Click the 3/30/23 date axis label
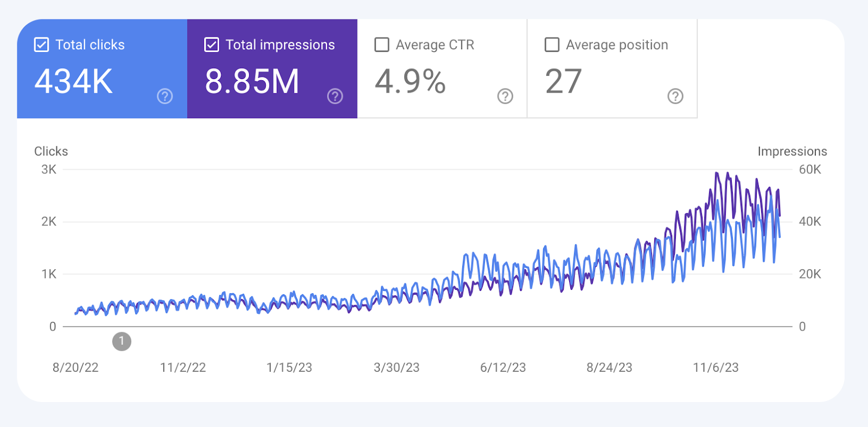Screen dimensions: 868x427 (x=397, y=367)
